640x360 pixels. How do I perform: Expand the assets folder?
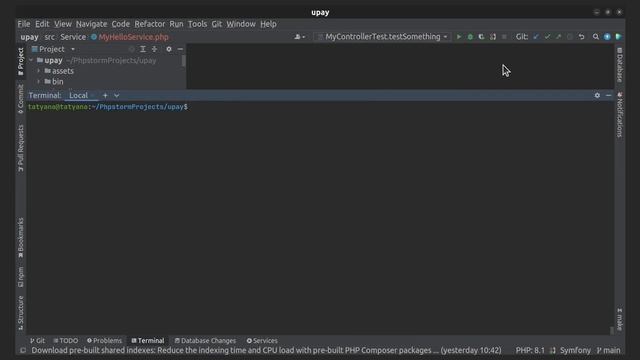click(39, 71)
